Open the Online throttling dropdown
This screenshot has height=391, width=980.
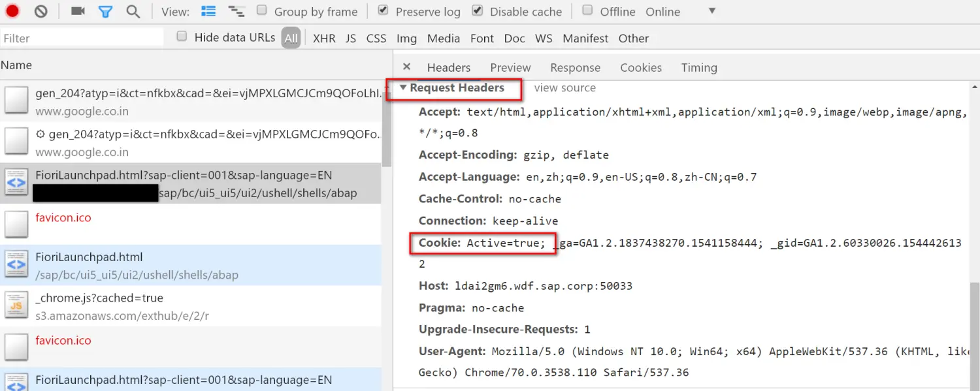tap(681, 12)
